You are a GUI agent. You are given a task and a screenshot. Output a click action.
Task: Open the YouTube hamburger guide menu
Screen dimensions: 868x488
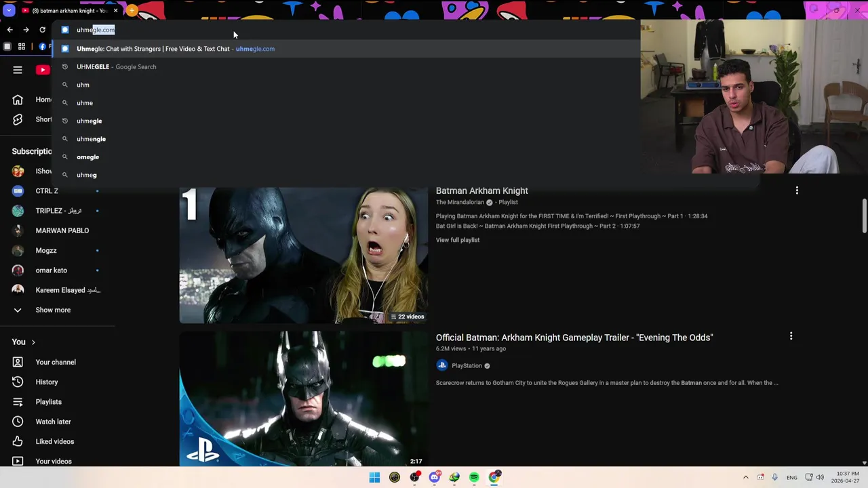point(18,70)
